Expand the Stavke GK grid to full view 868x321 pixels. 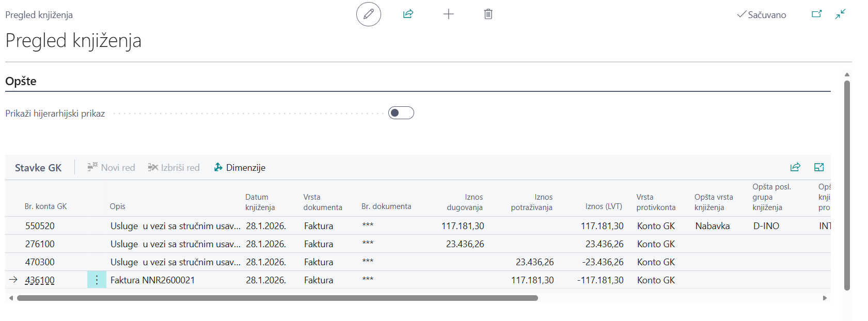[819, 167]
